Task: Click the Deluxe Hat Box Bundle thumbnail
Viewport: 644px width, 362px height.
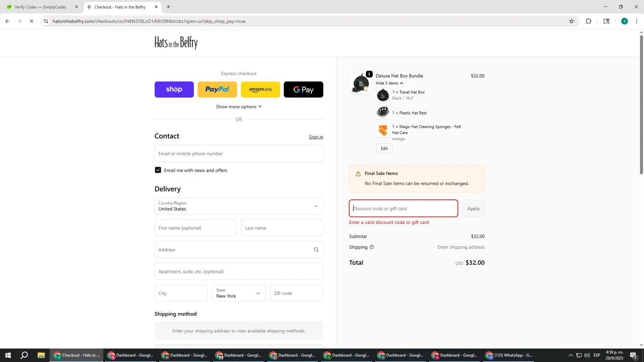Action: tap(360, 83)
